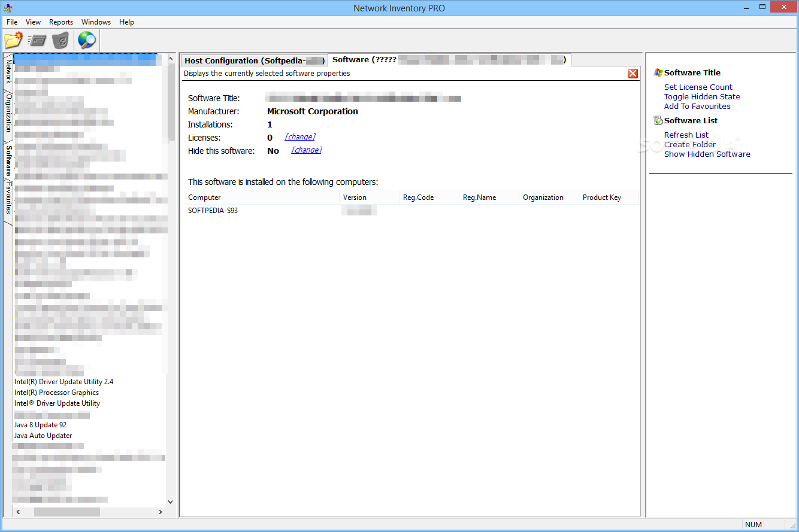
Task: Click Set License Count link
Action: (x=698, y=87)
